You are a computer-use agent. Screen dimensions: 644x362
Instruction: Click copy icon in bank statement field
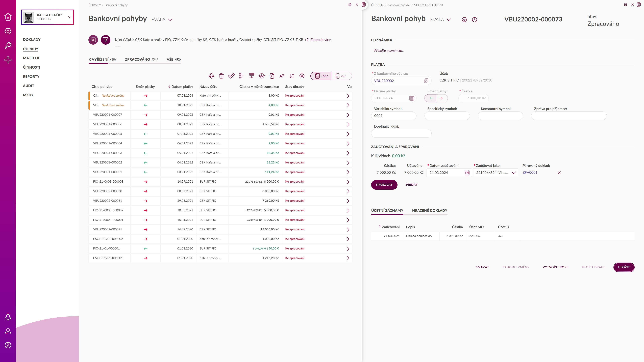426,80
